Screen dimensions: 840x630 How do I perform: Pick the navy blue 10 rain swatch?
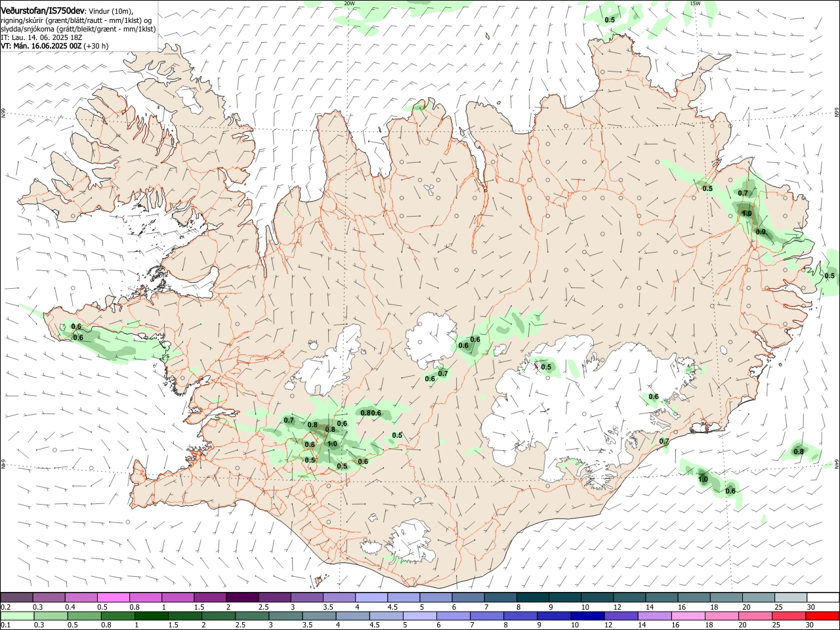pyautogui.click(x=586, y=616)
